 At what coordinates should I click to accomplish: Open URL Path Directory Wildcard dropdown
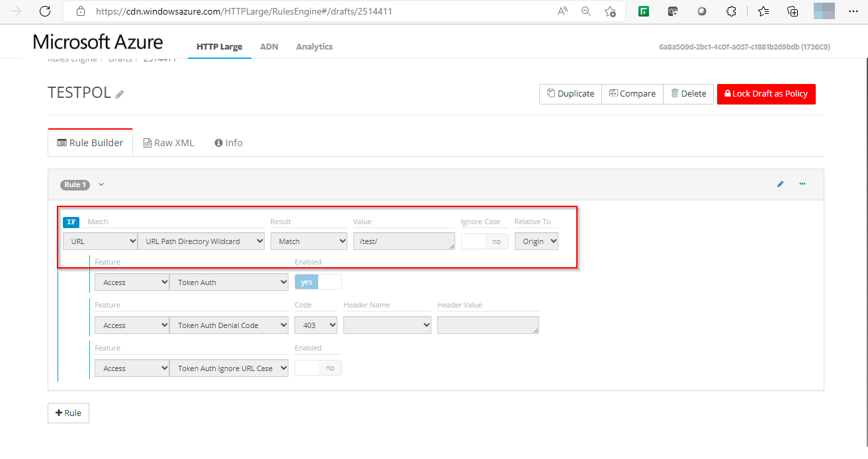(201, 241)
